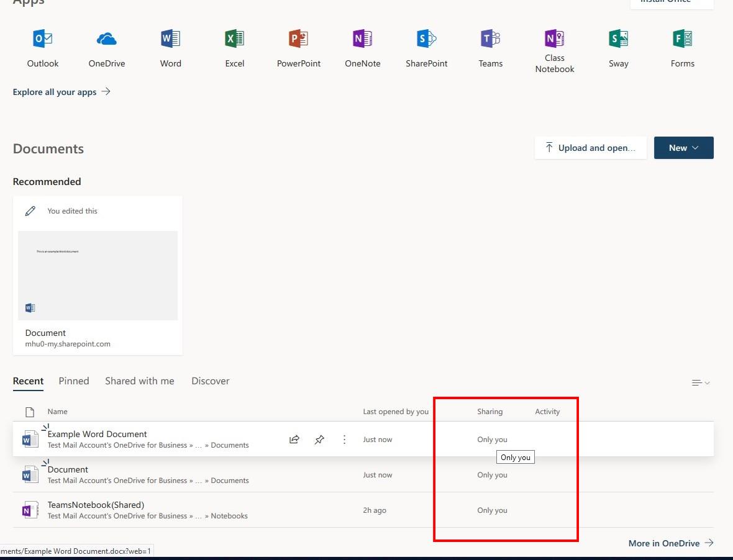Pin the Example Word Document

pos(319,440)
